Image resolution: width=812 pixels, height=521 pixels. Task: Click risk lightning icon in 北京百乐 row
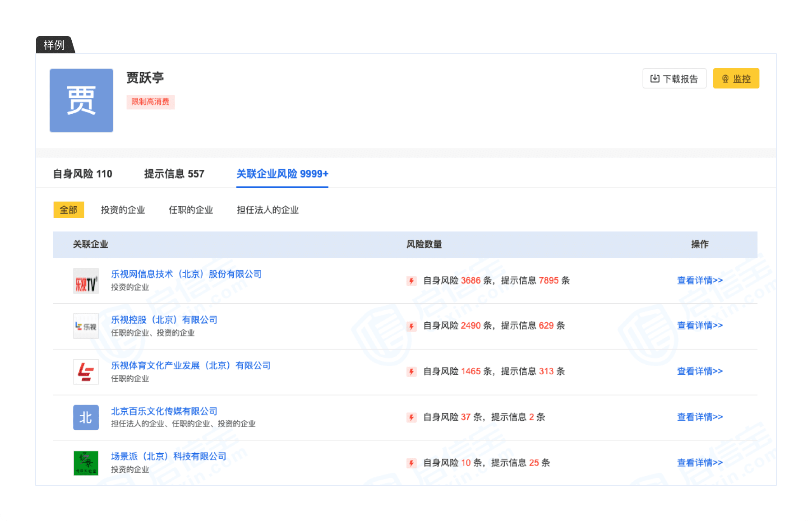(x=411, y=417)
